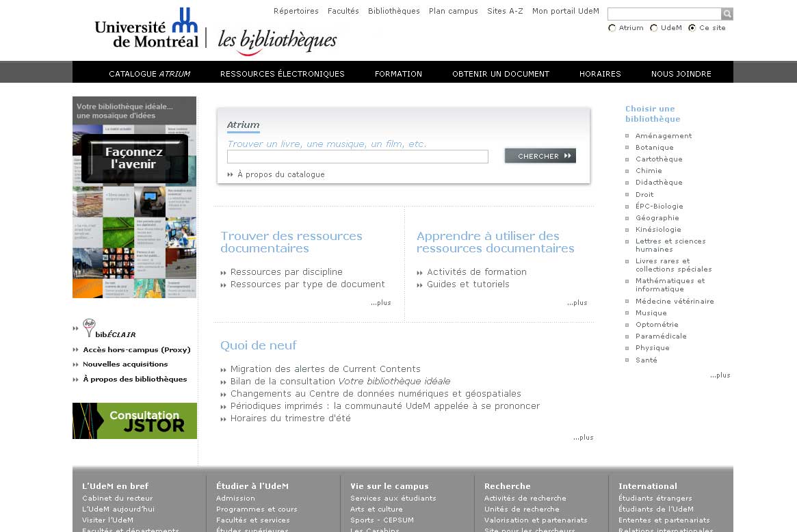This screenshot has width=797, height=532.
Task: Open Bilan de la consultation news item
Action: tap(340, 381)
